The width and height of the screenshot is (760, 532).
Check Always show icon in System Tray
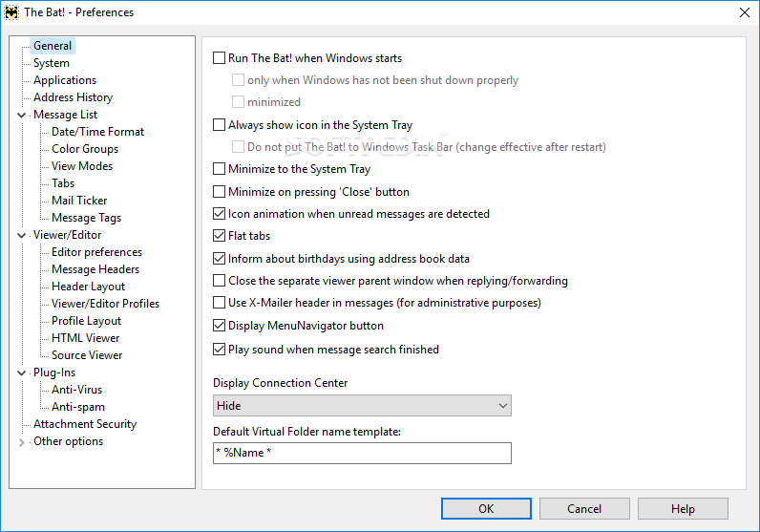[220, 125]
